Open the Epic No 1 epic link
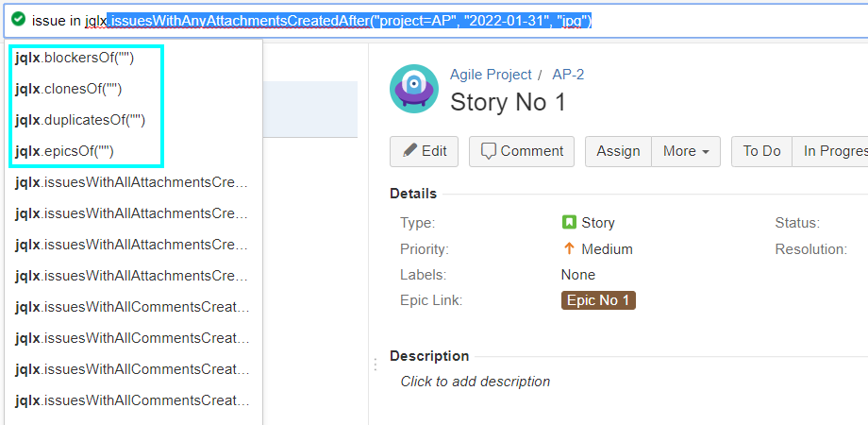 [x=598, y=300]
